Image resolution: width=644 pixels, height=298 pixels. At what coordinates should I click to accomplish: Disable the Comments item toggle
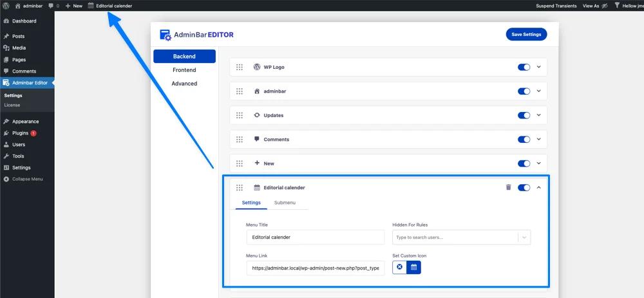pos(524,140)
